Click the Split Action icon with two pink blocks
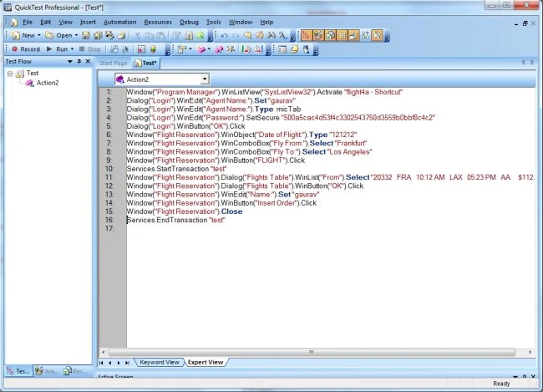This screenshot has width=543, height=392. pos(219,49)
